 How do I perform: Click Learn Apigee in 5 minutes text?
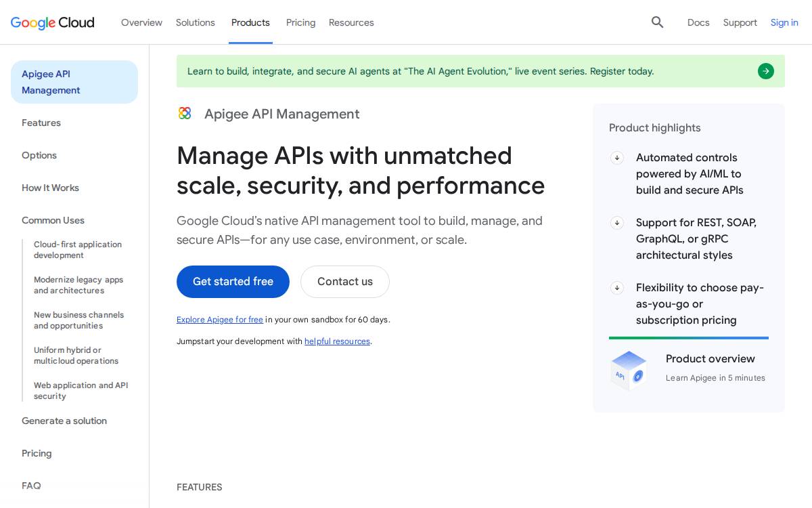[x=715, y=378]
